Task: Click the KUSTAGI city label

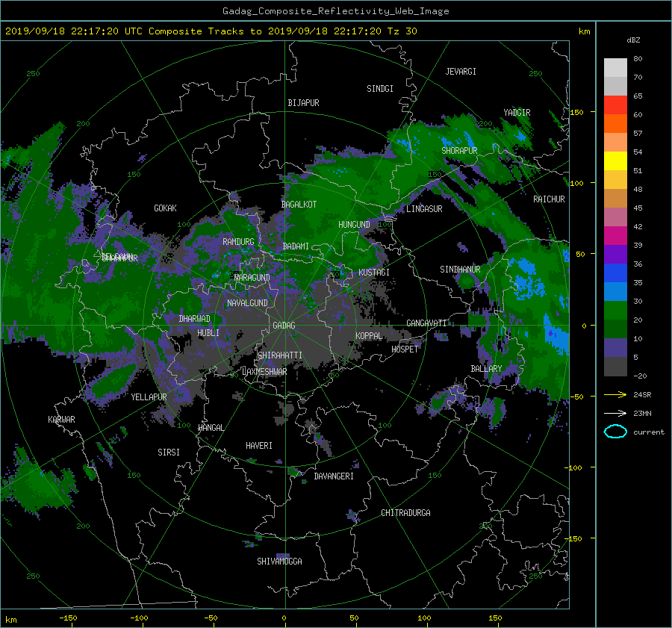Action: tap(374, 273)
